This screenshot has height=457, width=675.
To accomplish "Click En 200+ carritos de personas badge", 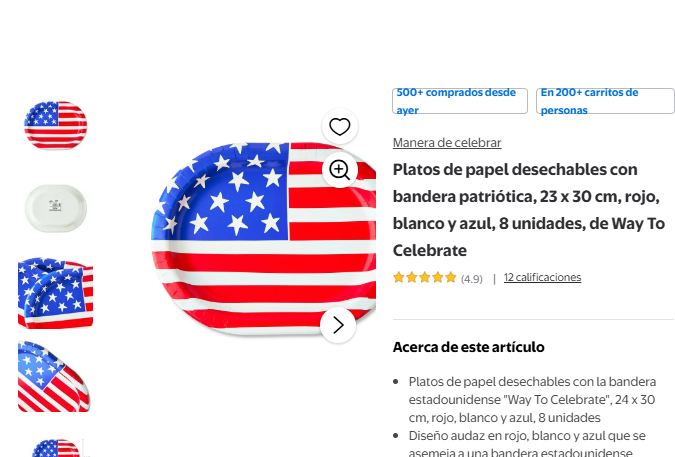I will 605,101.
